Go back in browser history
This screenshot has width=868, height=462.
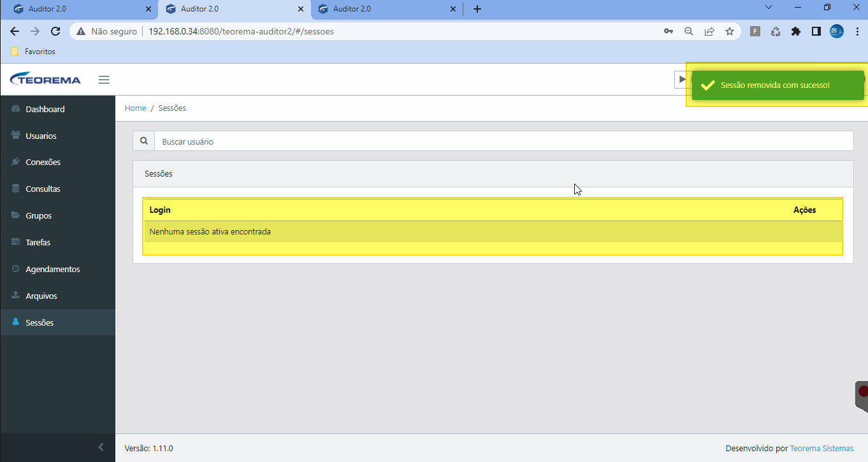pyautogui.click(x=15, y=31)
